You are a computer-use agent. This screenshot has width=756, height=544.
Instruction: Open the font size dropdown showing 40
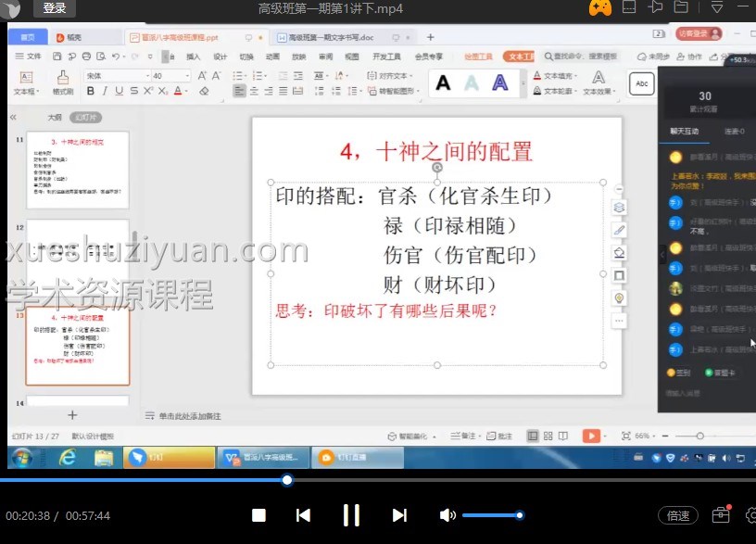click(171, 74)
